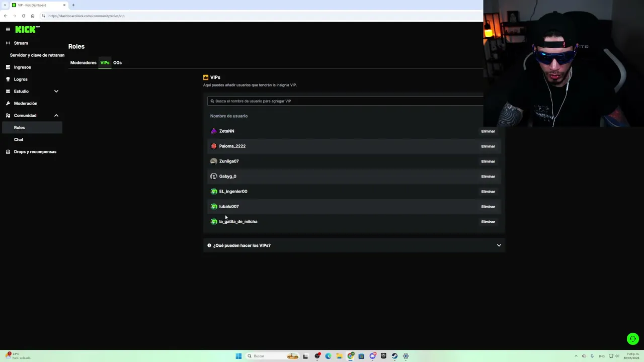Click Gabyg_0's avatar

coord(214,176)
